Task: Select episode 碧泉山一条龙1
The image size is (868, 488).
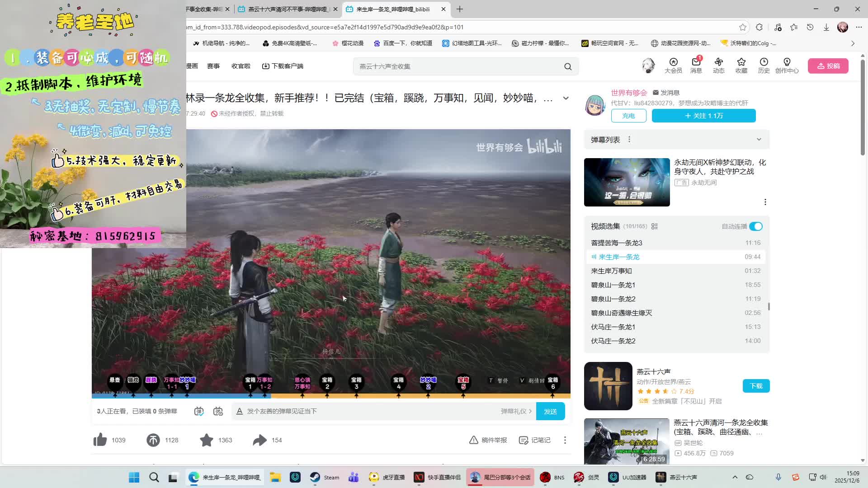Action: pyautogui.click(x=613, y=285)
